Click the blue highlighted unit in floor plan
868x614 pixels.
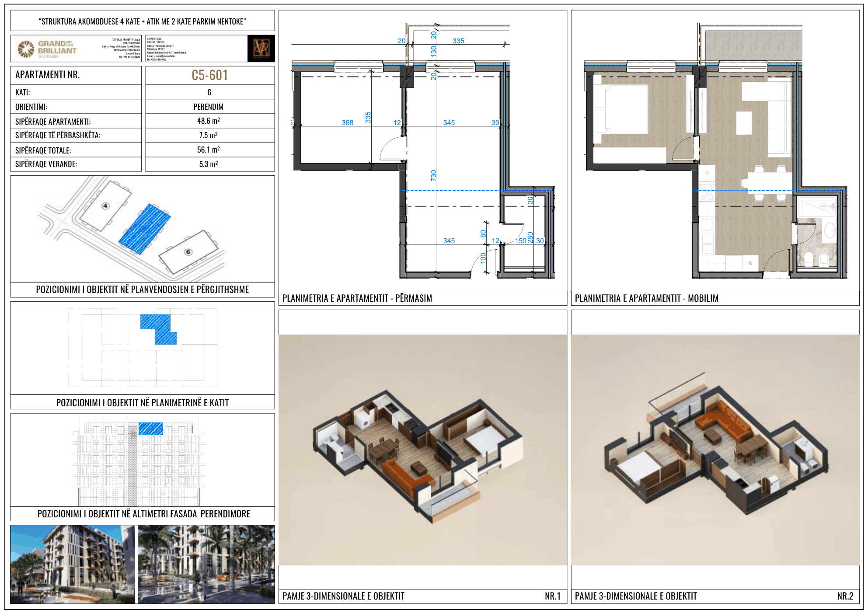click(x=158, y=329)
